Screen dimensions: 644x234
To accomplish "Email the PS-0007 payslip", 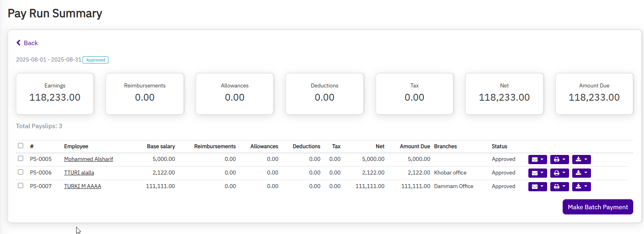I will pos(537,186).
